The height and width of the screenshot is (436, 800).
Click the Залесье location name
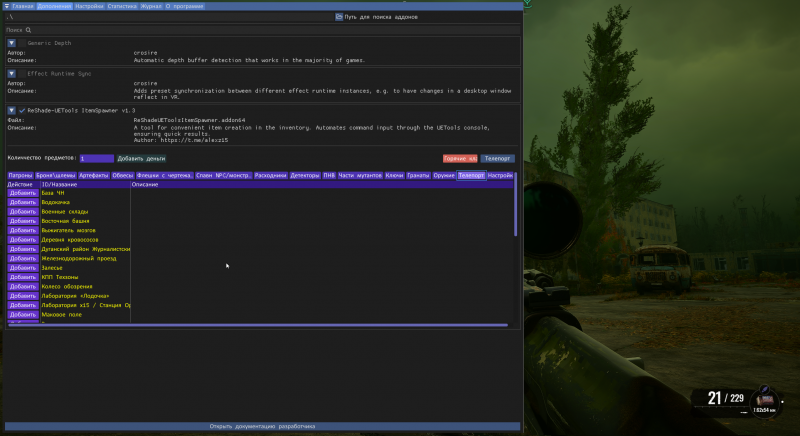click(x=52, y=268)
